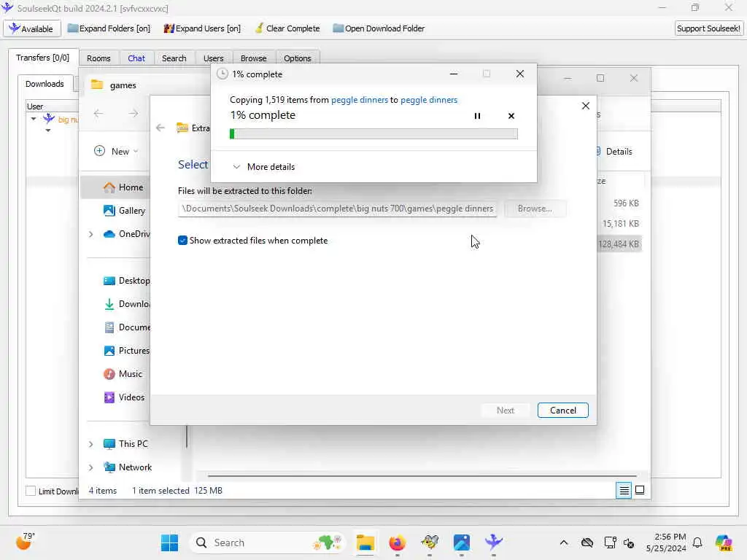Open the Options tab

point(298,58)
